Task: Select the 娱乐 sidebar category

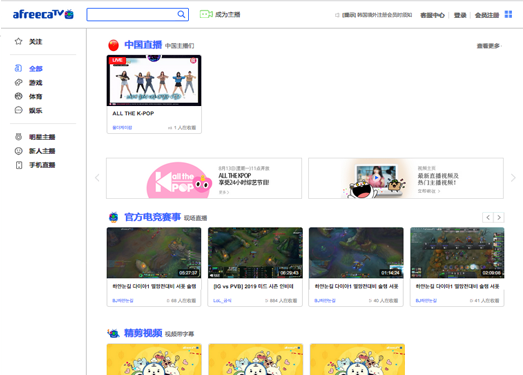Action: 36,111
